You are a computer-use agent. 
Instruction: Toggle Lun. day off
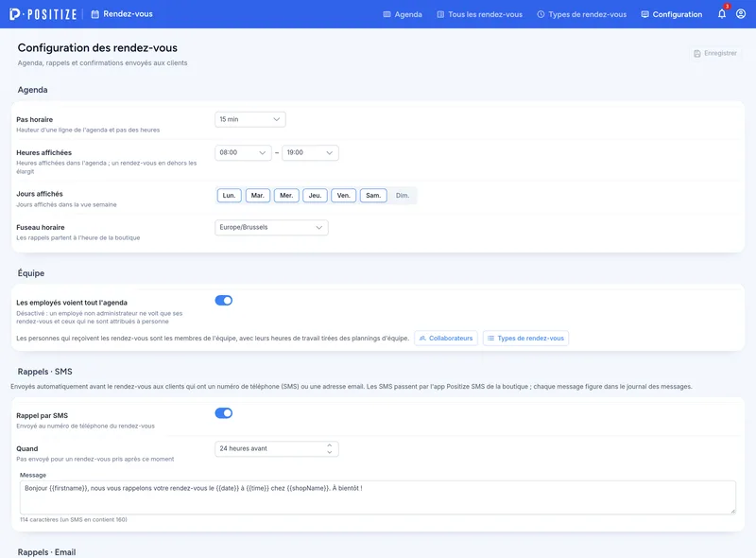(229, 196)
